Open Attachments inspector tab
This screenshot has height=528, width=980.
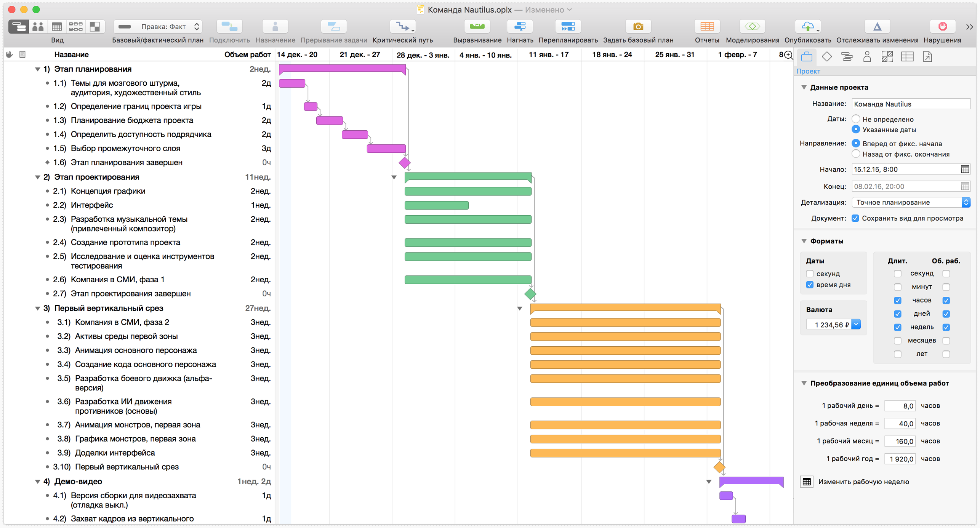[928, 57]
